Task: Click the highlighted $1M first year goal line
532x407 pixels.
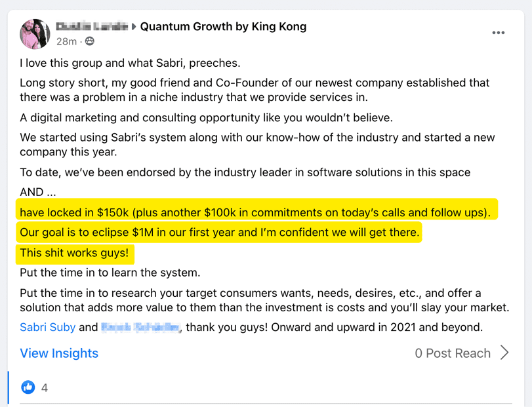Action: (220, 233)
